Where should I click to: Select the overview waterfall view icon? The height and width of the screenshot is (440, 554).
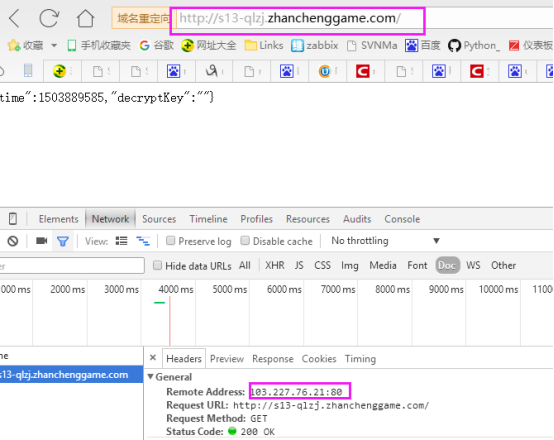click(143, 241)
